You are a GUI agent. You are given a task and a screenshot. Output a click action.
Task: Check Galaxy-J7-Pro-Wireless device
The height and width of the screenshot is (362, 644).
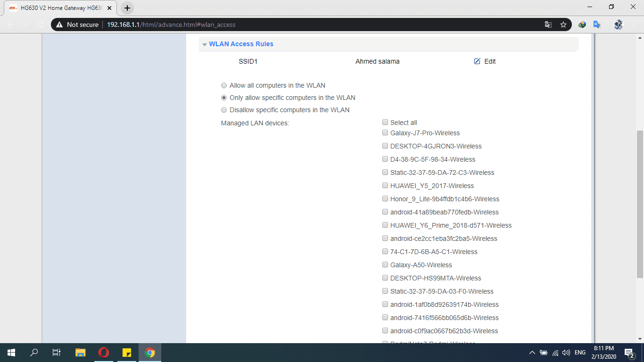(x=385, y=132)
